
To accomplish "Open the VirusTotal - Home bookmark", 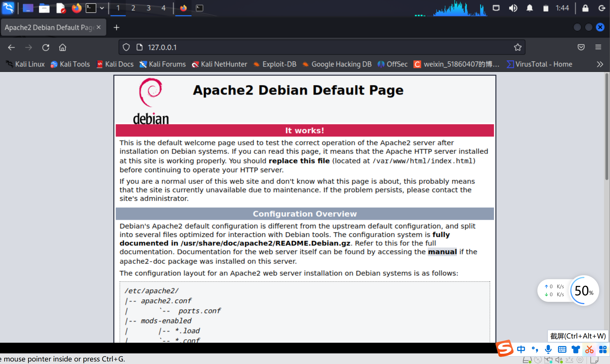I will (539, 64).
